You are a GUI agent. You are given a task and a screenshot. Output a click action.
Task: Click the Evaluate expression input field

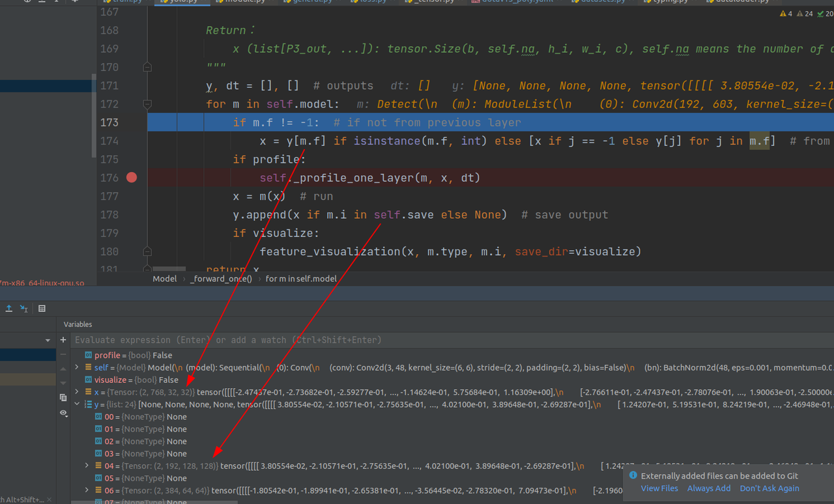453,340
